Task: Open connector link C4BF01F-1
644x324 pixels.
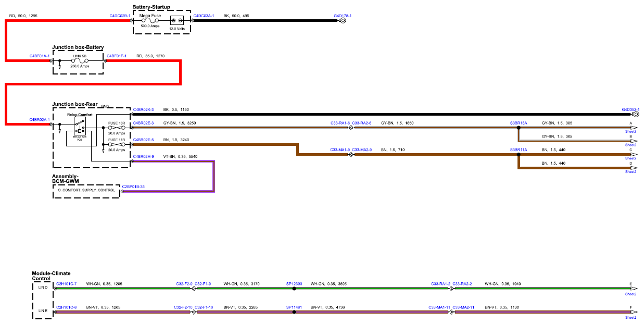Action: click(117, 56)
